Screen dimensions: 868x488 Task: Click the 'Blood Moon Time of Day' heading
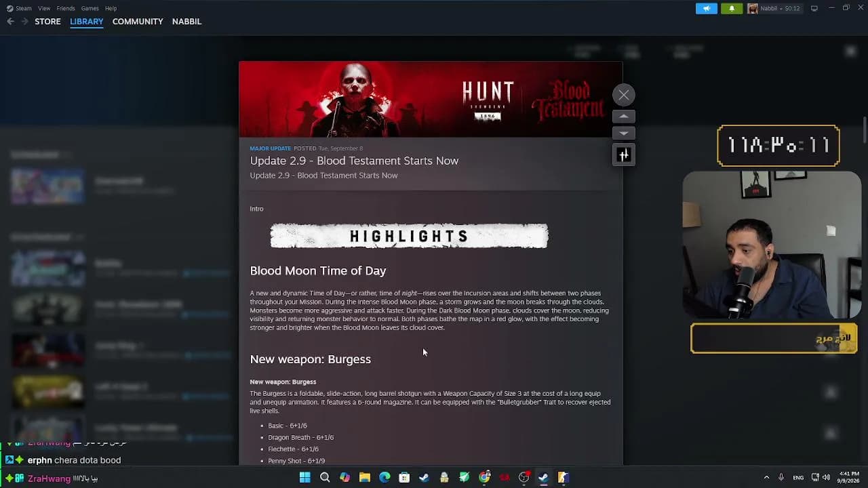pos(318,270)
